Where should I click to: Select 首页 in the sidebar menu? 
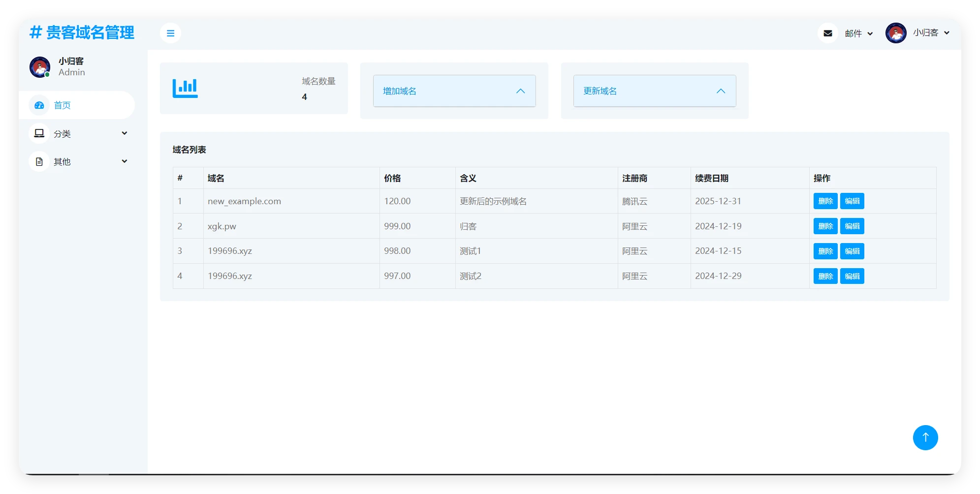62,105
